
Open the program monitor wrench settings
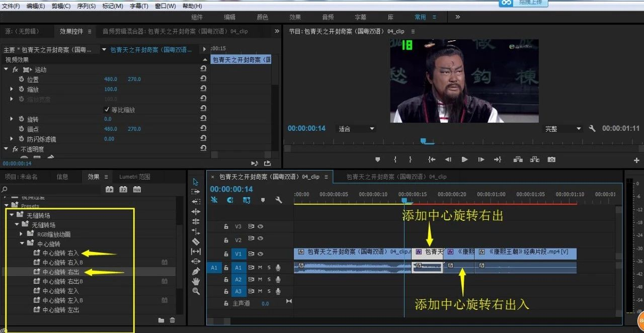click(592, 129)
